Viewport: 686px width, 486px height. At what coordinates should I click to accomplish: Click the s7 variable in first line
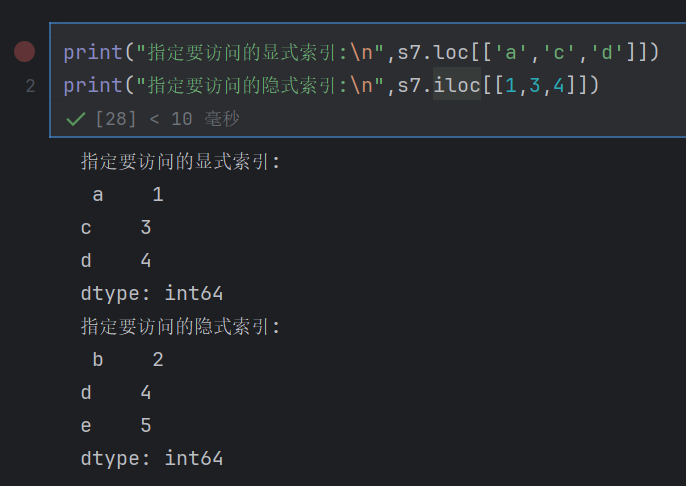[x=409, y=52]
